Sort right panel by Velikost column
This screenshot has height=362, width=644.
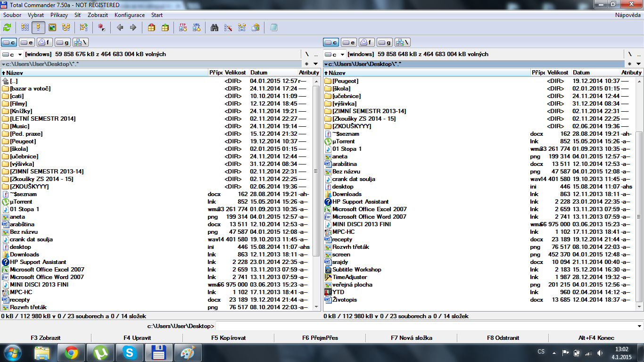558,73
